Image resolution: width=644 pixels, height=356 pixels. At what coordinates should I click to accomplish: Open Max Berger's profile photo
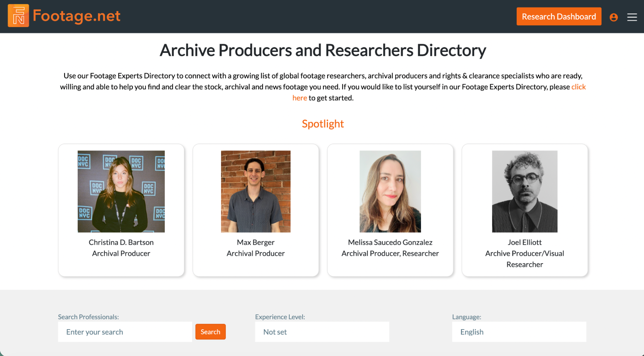click(x=255, y=192)
